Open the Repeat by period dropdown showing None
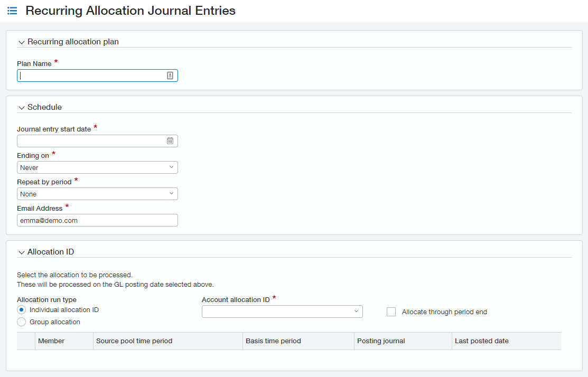The height and width of the screenshot is (377, 588). [97, 193]
